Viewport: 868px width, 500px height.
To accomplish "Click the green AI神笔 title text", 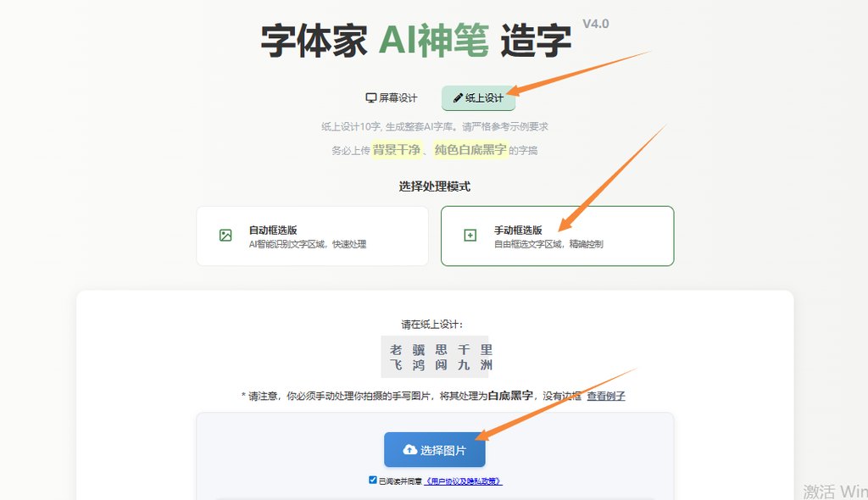I will 434,41.
